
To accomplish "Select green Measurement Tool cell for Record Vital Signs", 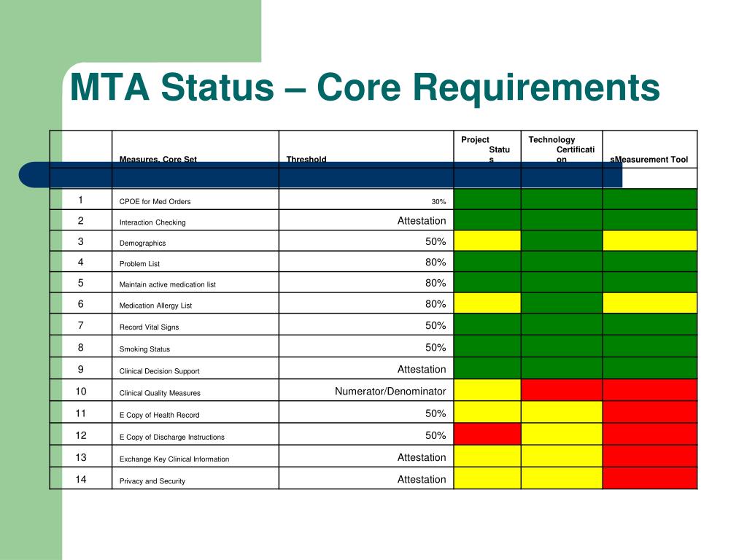I will (650, 324).
